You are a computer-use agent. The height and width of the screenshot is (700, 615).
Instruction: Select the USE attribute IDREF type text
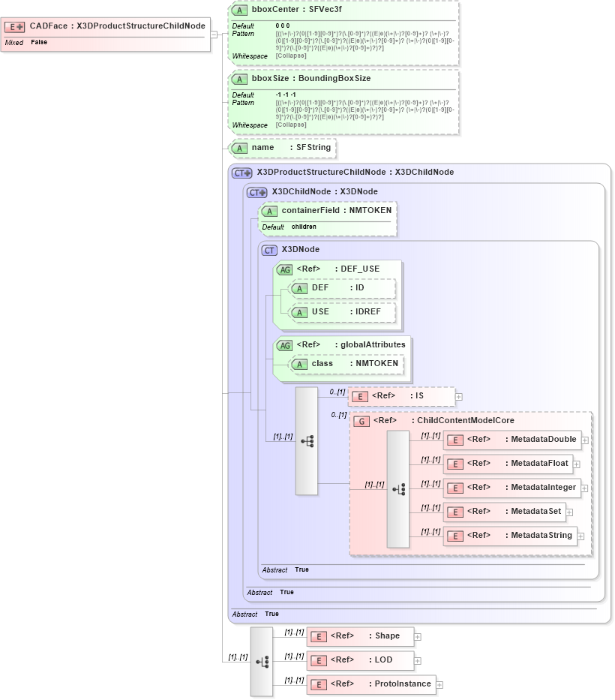(x=368, y=311)
